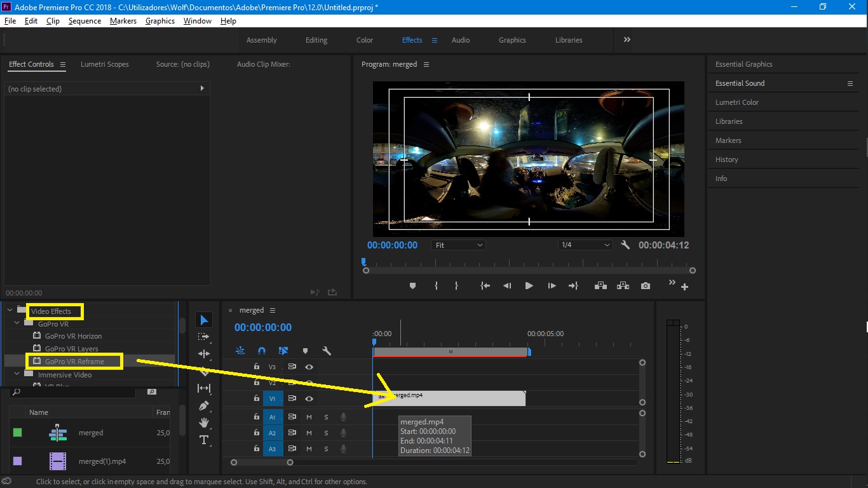868x488 pixels.
Task: Open the Lumetri Color panel
Action: click(737, 102)
